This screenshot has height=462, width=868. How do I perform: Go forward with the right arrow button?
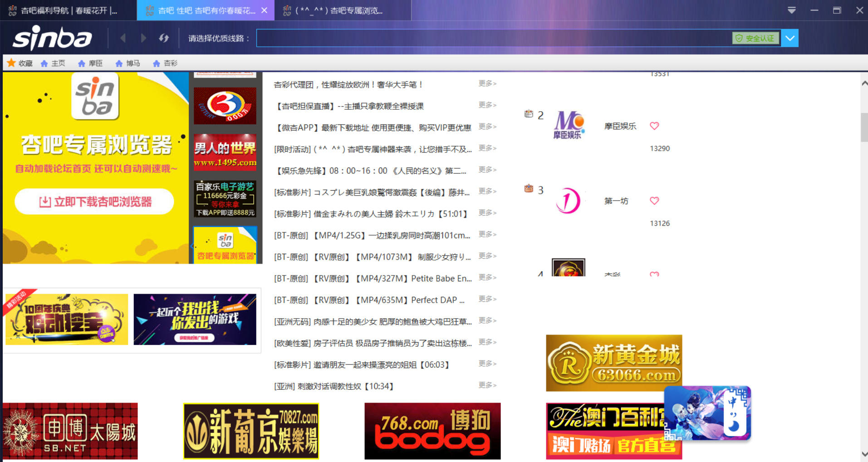(143, 38)
